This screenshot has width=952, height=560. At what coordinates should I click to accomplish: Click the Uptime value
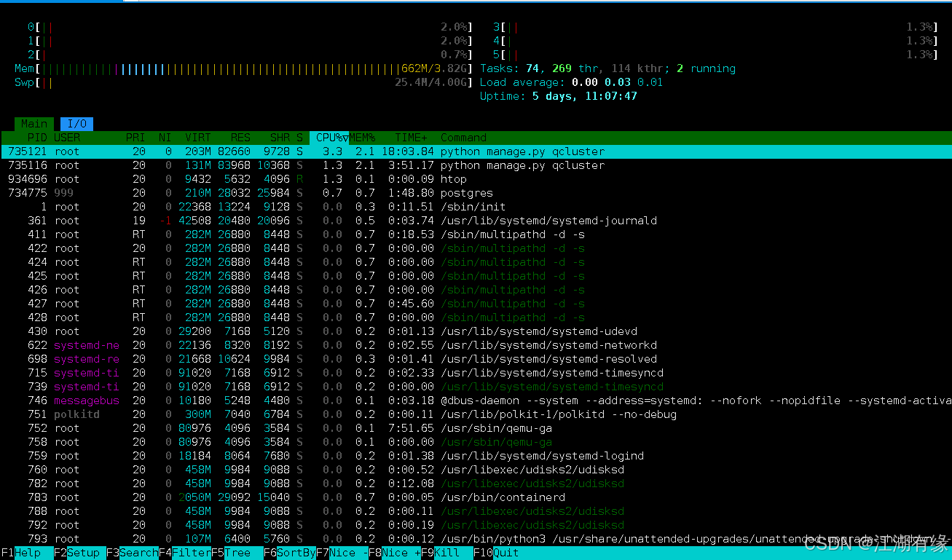(x=585, y=96)
